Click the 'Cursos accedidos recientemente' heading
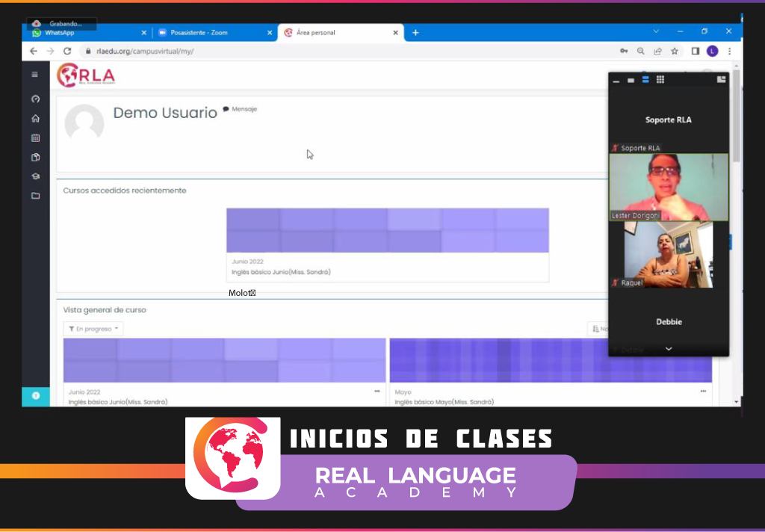 125,191
